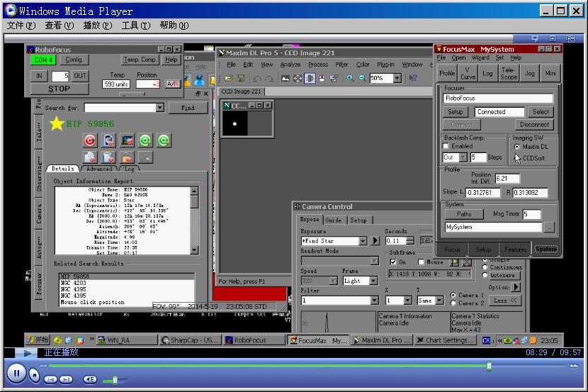Open the Search for dropdown list
This screenshot has height=392, width=588.
pos(160,108)
